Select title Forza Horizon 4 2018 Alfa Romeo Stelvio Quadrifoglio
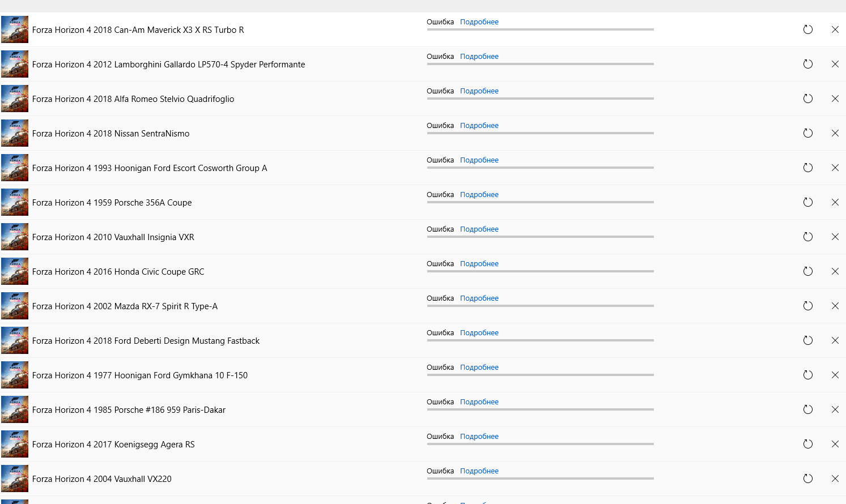This screenshot has height=504, width=846. pyautogui.click(x=133, y=99)
